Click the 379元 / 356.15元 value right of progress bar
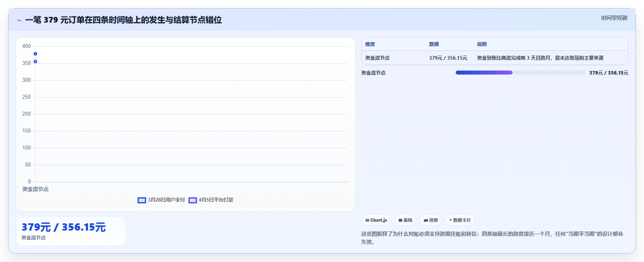Viewport: 644px width, 262px height. [609, 73]
